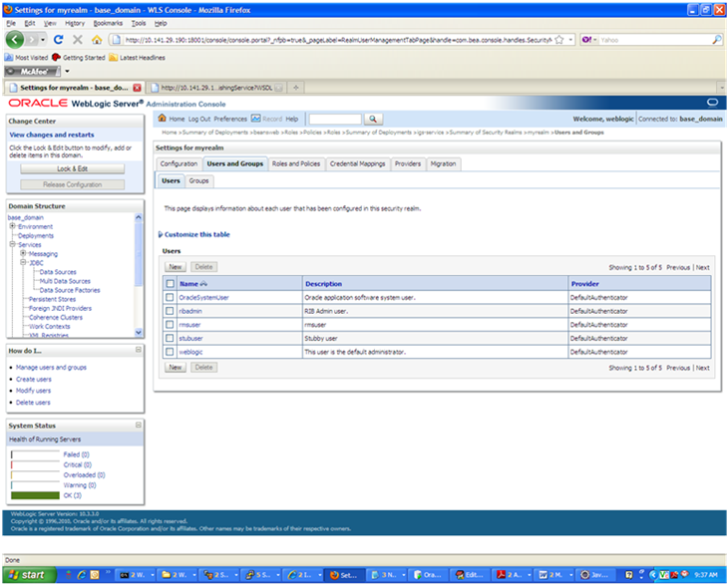Image resolution: width=728 pixels, height=585 pixels.
Task: Expand the Environment tree node
Action: click(12, 226)
